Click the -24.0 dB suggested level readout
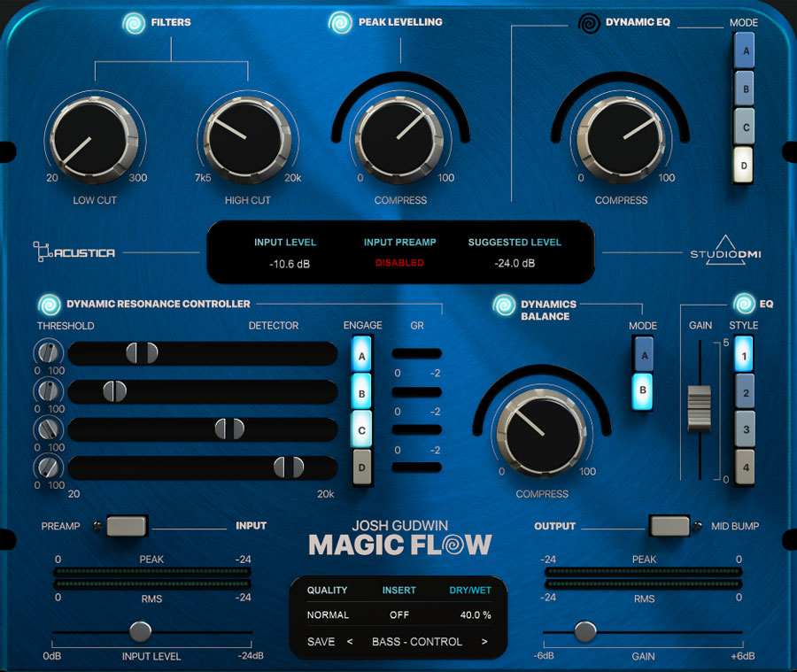The image size is (797, 672). point(515,263)
